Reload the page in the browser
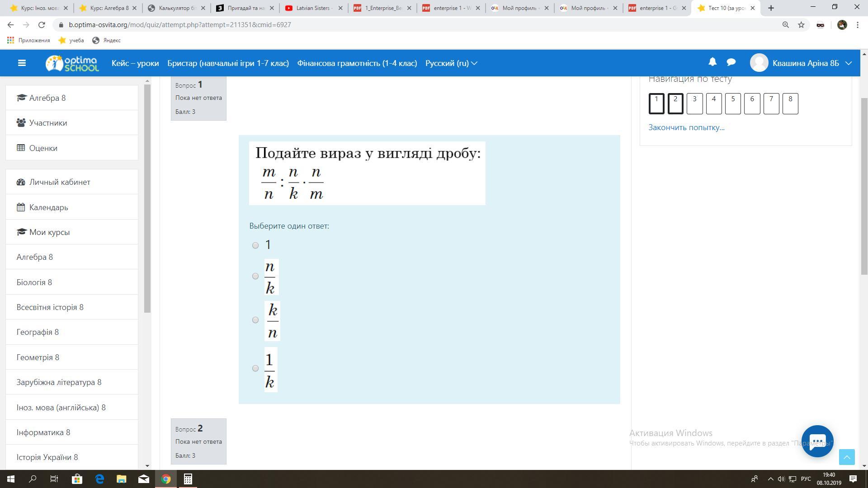This screenshot has width=868, height=488. click(x=42, y=25)
